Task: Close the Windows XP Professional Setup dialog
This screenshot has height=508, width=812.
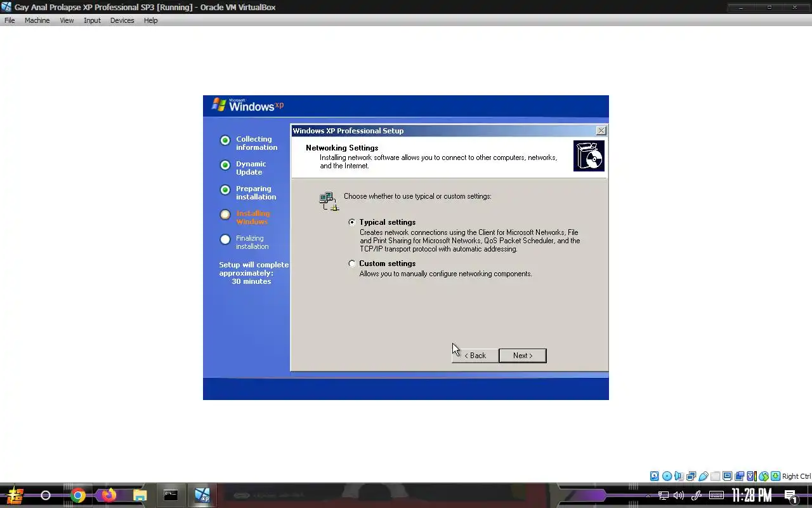Action: [601, 131]
